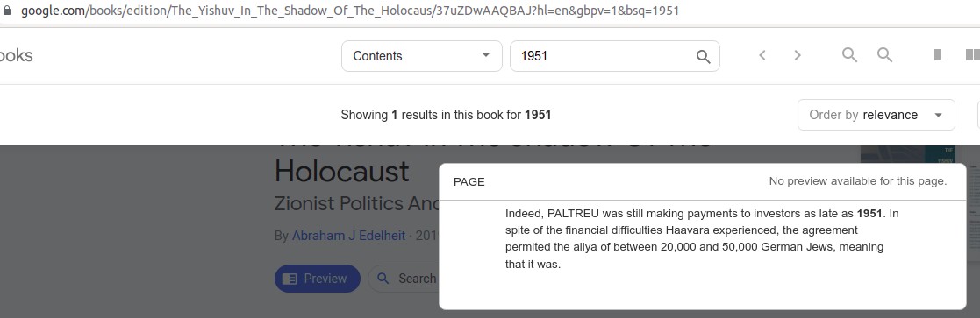Click the Search button beside Preview
The image size is (980, 318).
[404, 279]
